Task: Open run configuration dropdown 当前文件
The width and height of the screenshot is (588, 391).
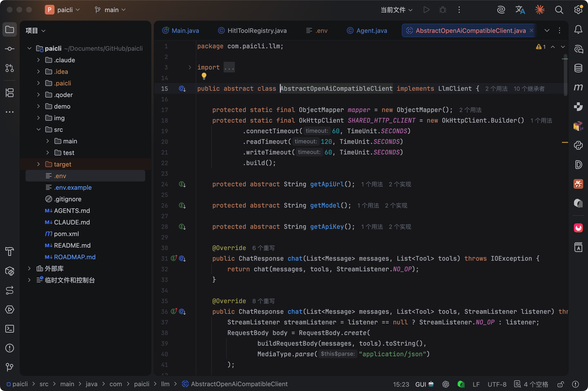Action: tap(397, 10)
